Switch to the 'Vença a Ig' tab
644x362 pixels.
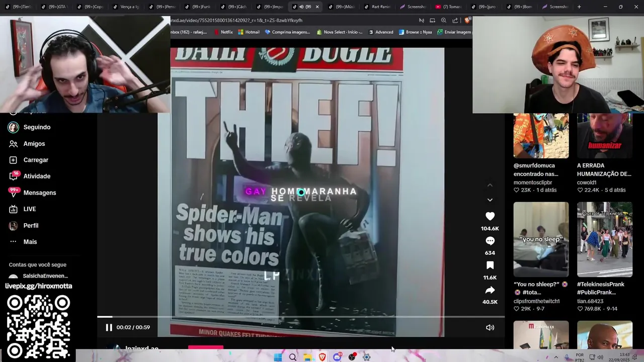pyautogui.click(x=126, y=7)
